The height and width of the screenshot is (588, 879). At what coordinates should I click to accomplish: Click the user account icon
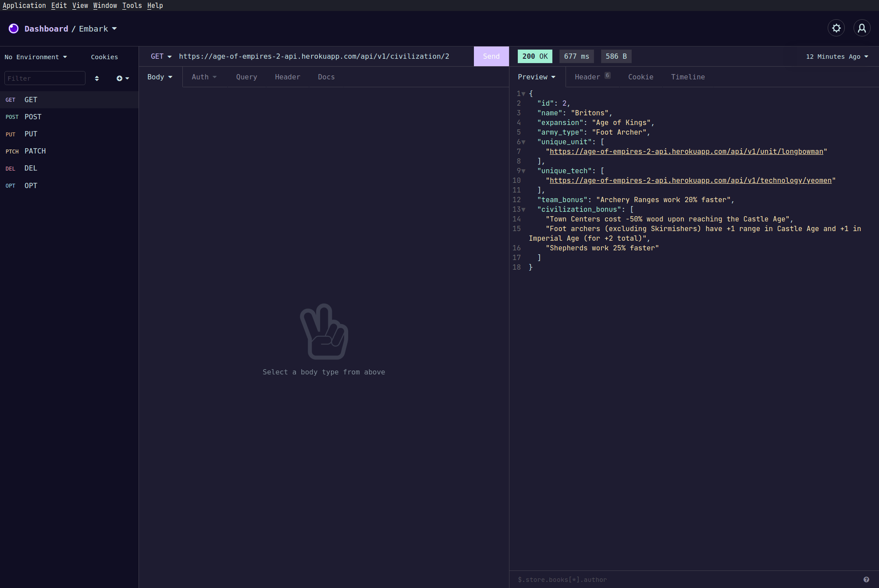861,29
